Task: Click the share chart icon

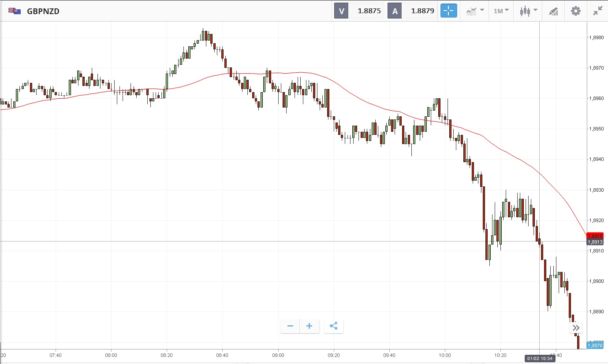Action: point(333,326)
